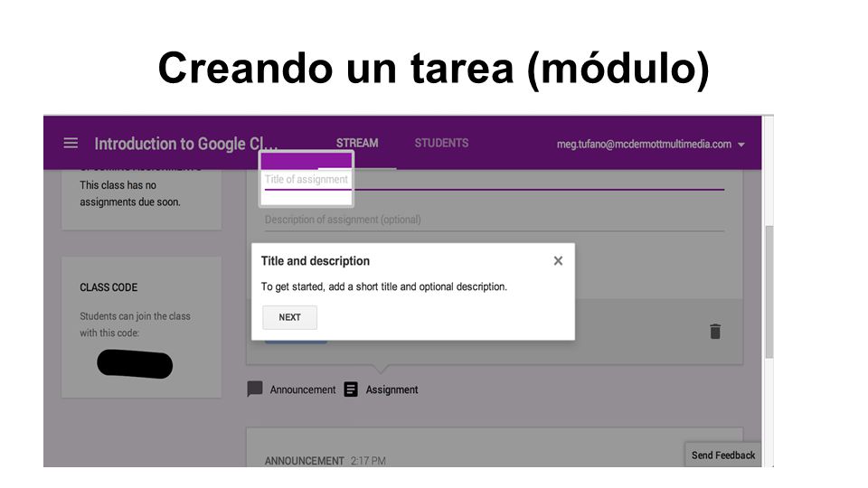Click the Title of assignment field
Screen dimensions: 868x488
pos(495,180)
